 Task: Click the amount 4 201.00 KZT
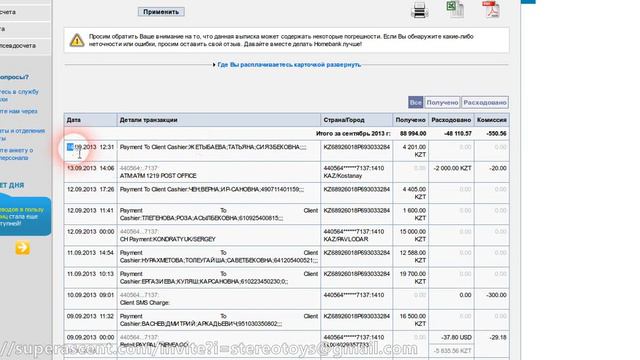413,151
